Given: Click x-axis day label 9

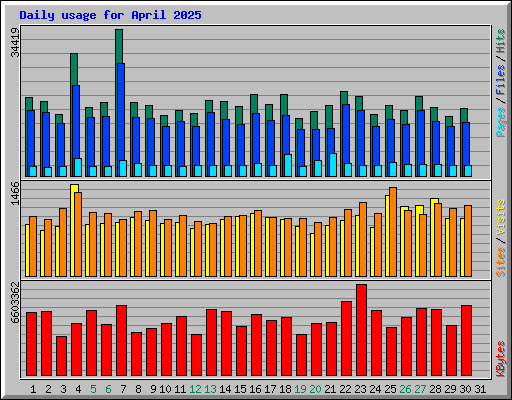Looking at the screenshot, I should pyautogui.click(x=153, y=389).
